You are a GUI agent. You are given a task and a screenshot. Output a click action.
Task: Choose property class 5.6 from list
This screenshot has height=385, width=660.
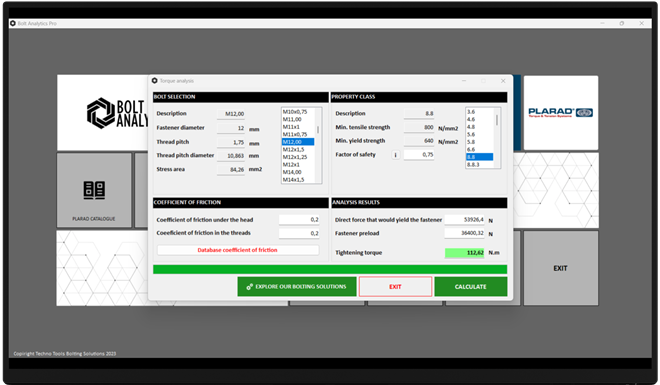tap(479, 134)
